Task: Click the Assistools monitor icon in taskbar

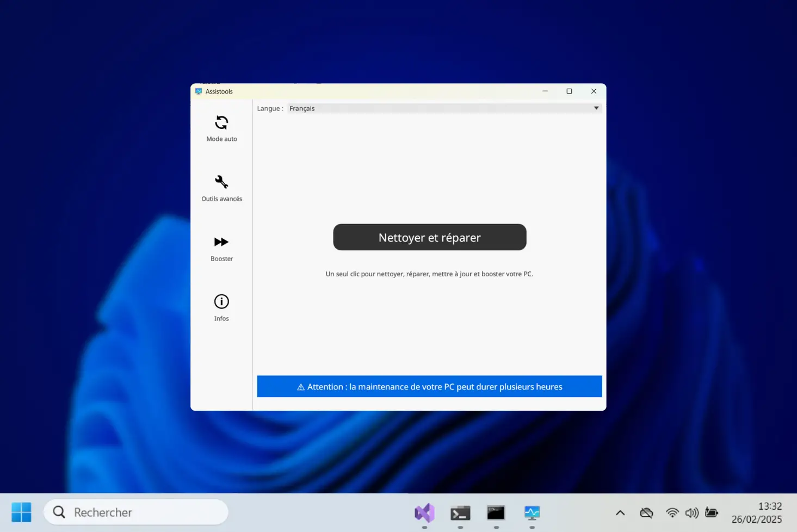Action: pyautogui.click(x=532, y=513)
